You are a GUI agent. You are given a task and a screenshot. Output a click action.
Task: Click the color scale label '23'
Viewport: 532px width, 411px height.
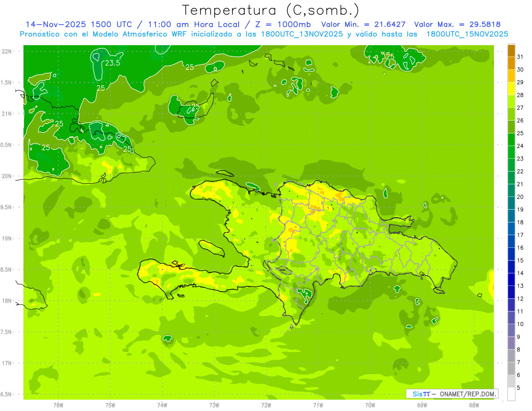point(520,159)
